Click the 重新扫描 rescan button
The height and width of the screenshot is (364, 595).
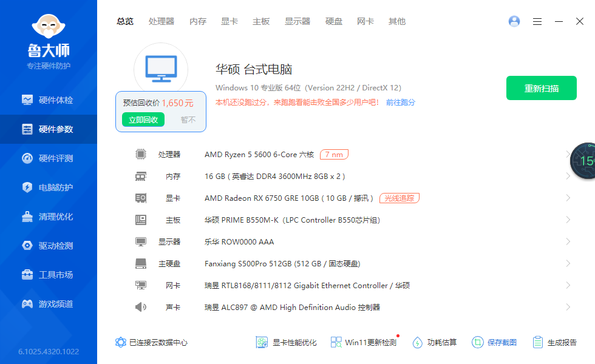click(x=542, y=88)
